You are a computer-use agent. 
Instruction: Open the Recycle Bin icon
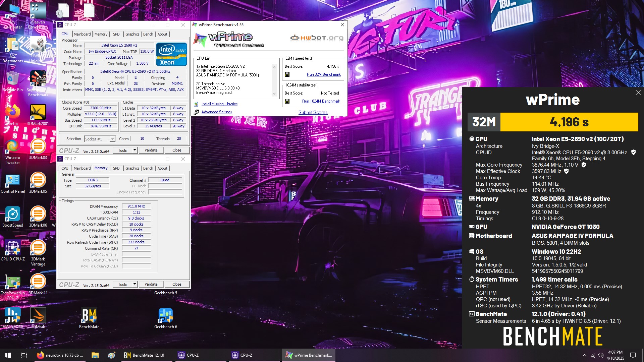13,81
